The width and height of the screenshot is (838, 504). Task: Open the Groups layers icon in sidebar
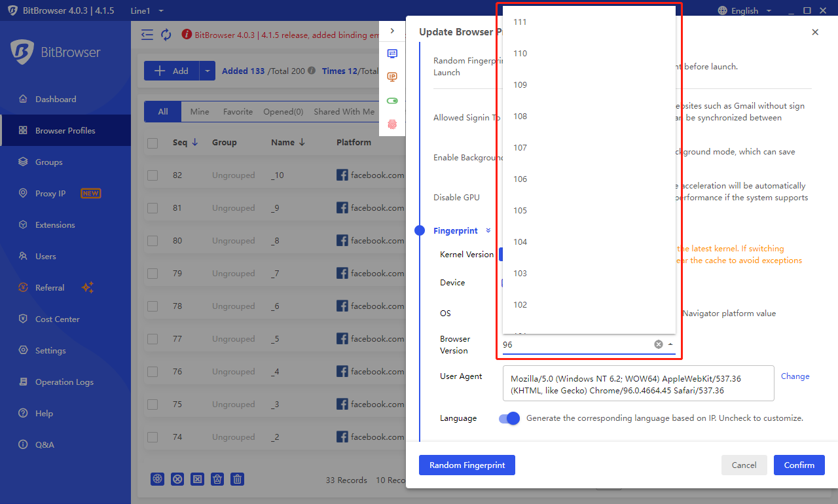pyautogui.click(x=23, y=162)
